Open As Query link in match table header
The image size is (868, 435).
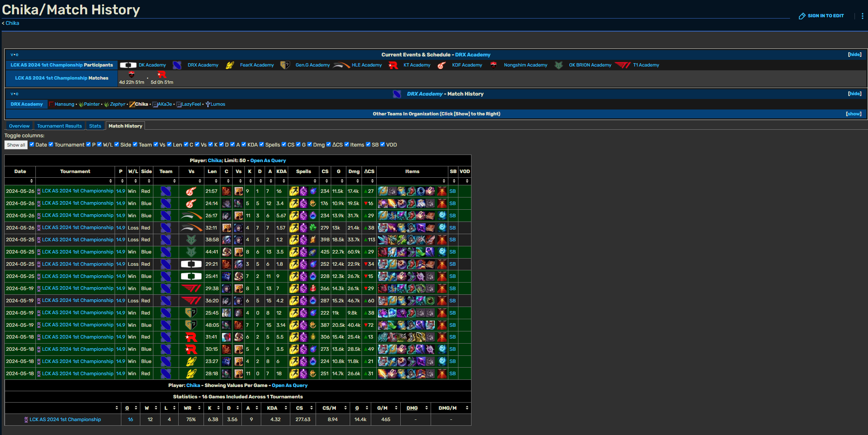point(268,160)
